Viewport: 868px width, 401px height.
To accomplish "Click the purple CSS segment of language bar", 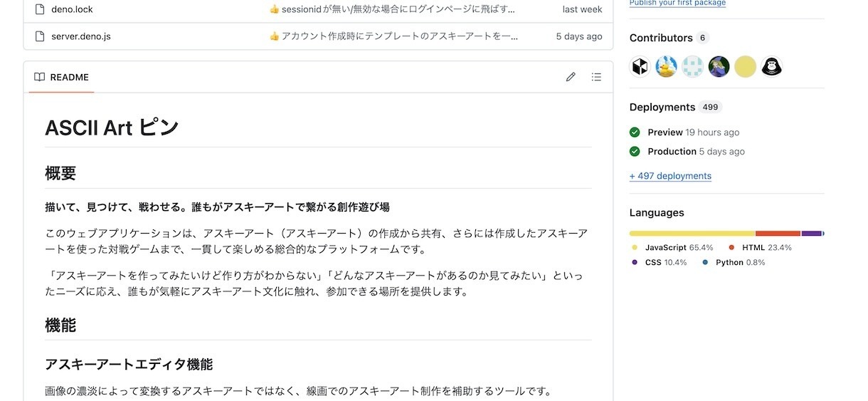I will [812, 233].
